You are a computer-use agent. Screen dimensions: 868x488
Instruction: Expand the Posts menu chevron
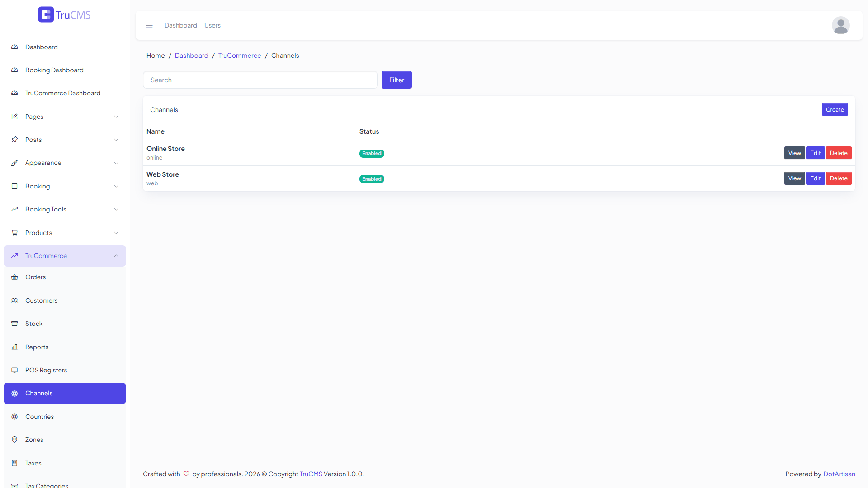(x=116, y=140)
